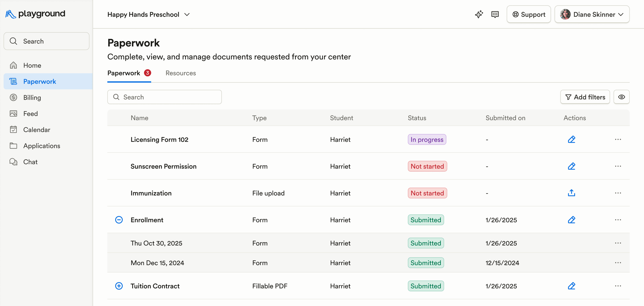The image size is (644, 306).
Task: Click the Add filters button
Action: click(585, 97)
